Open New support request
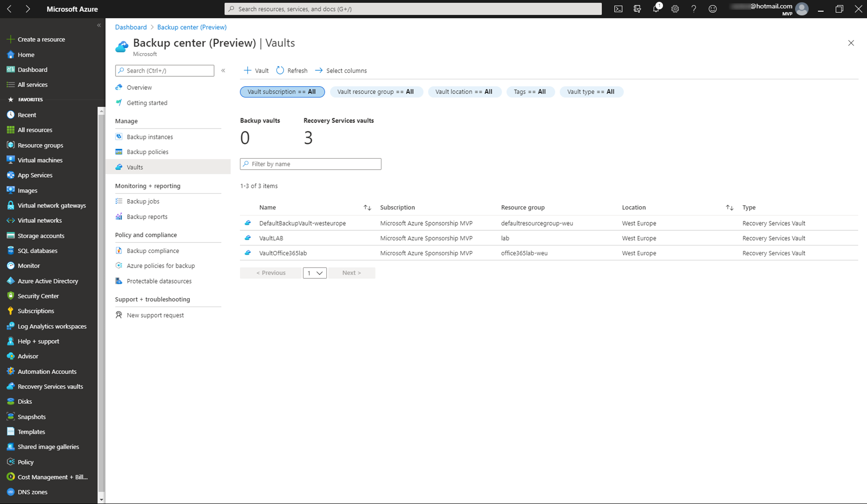Image resolution: width=867 pixels, height=504 pixels. [x=155, y=316]
